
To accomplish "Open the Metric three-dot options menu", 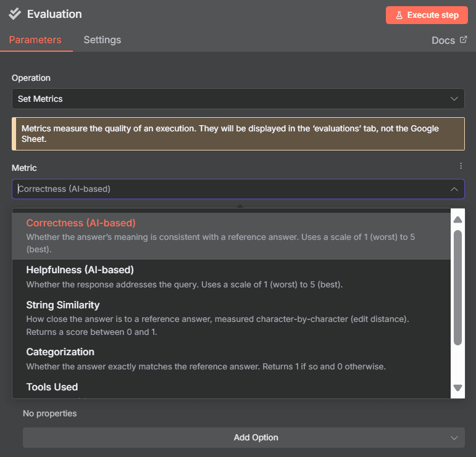I will point(461,166).
